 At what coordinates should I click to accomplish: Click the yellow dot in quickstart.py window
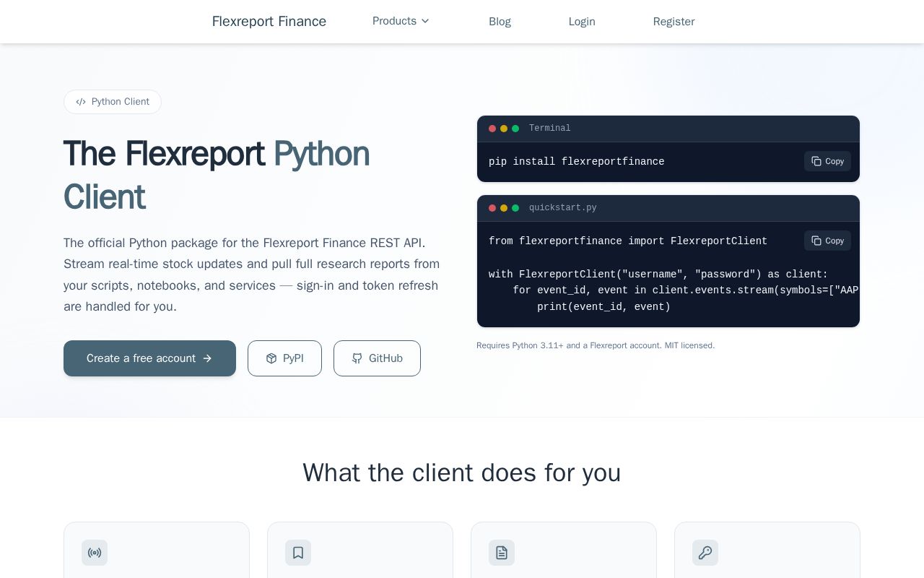(504, 208)
